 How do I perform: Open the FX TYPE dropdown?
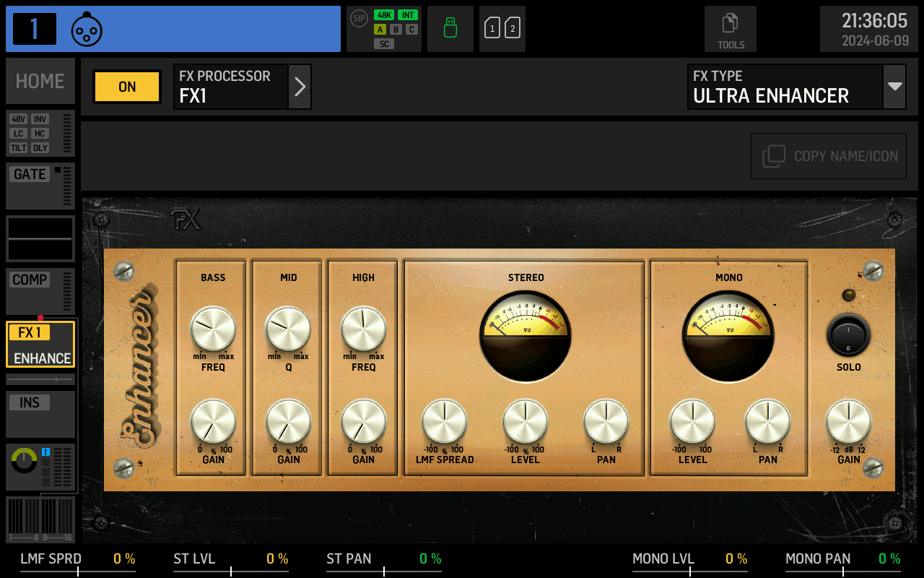click(894, 87)
